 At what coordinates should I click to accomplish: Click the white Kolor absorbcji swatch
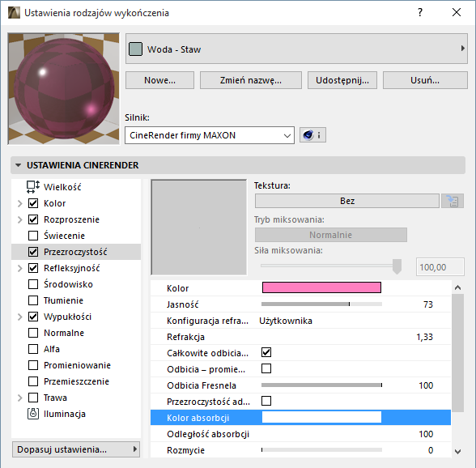click(321, 417)
